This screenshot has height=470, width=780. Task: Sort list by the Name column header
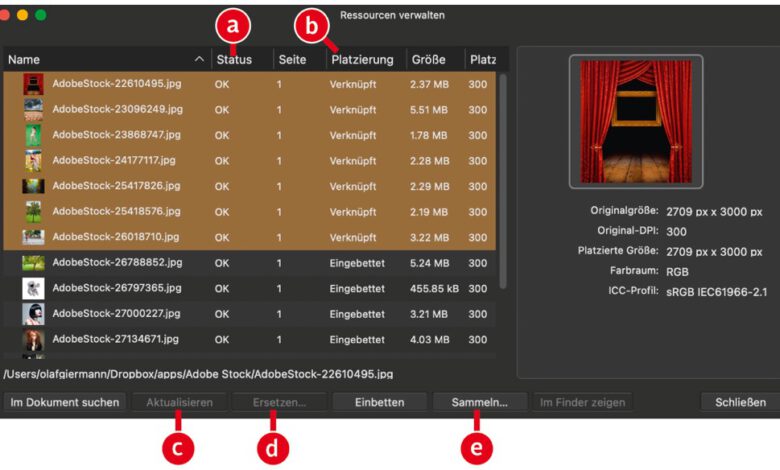pos(24,60)
